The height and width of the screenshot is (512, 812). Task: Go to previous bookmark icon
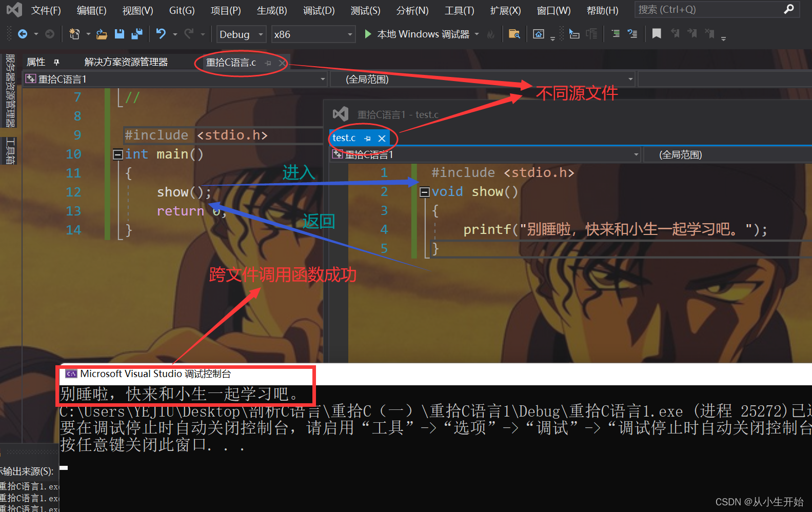(x=675, y=34)
